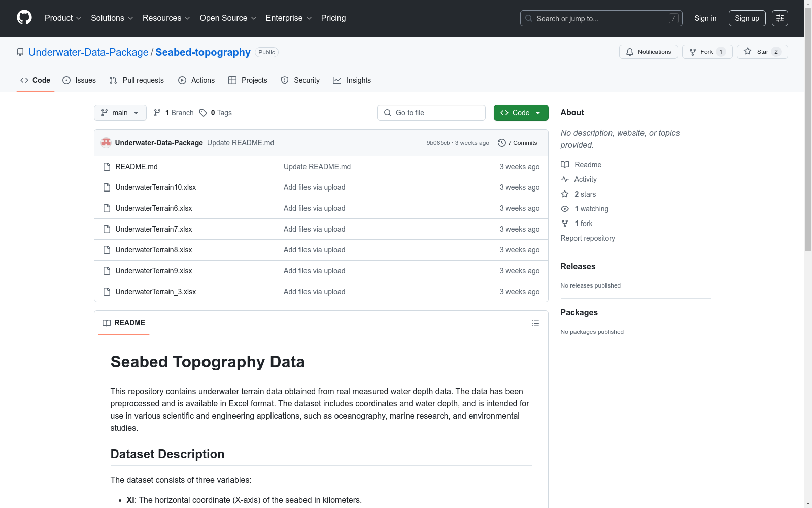Open the latest commit message Update README.md
This screenshot has height=508, width=812.
pos(241,143)
